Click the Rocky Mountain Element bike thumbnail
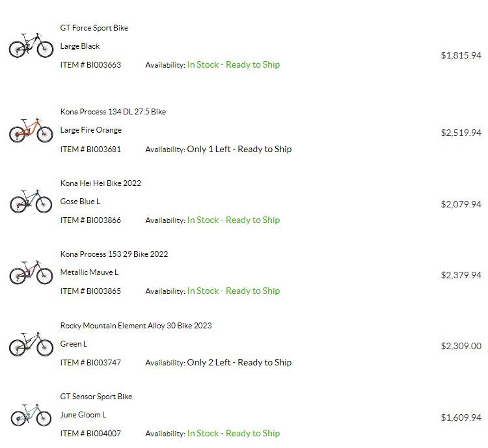 tap(31, 344)
